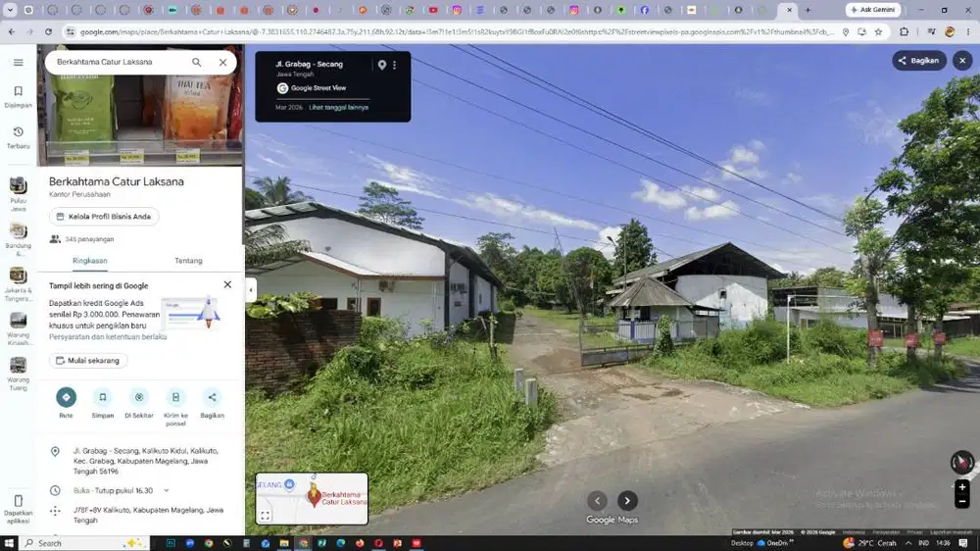Open the Chrome extensions puzzle icon
This screenshot has width=980, height=551.
(x=904, y=31)
